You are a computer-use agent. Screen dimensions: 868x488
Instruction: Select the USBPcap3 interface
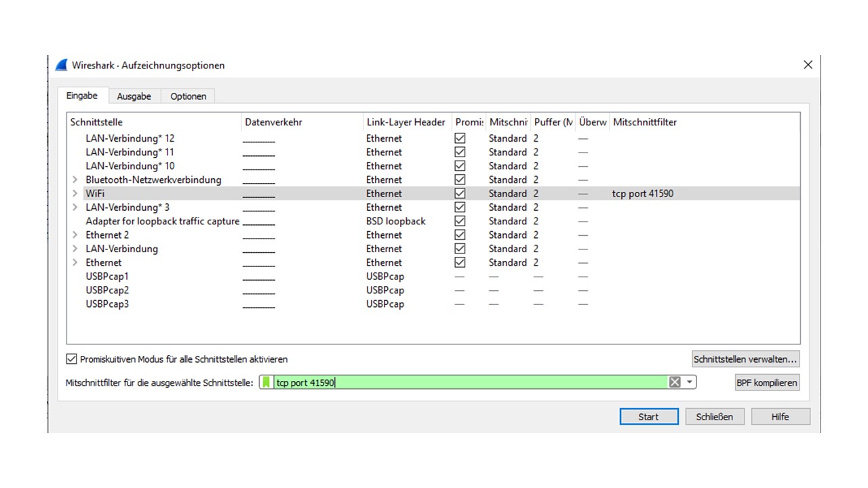[x=434, y=304]
